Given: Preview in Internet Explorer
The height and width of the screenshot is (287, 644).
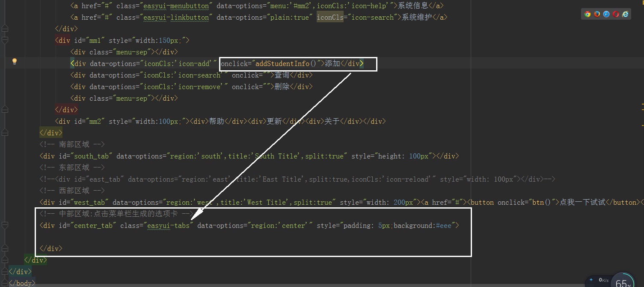Looking at the screenshot, I should pyautogui.click(x=624, y=14).
